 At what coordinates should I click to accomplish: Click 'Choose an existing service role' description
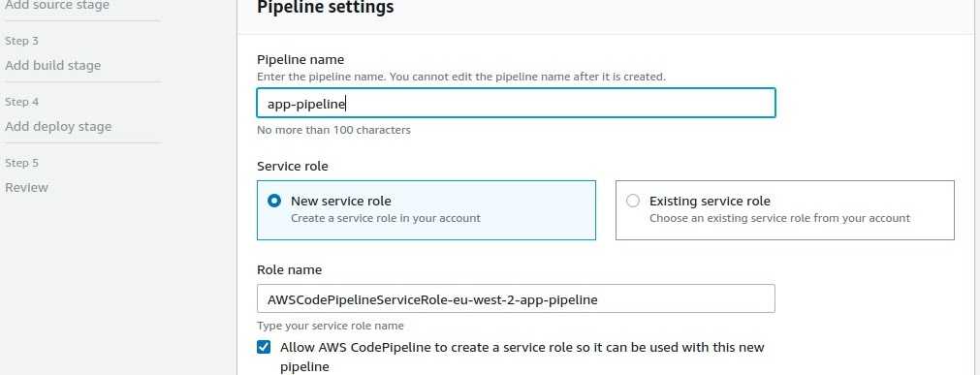pos(780,218)
